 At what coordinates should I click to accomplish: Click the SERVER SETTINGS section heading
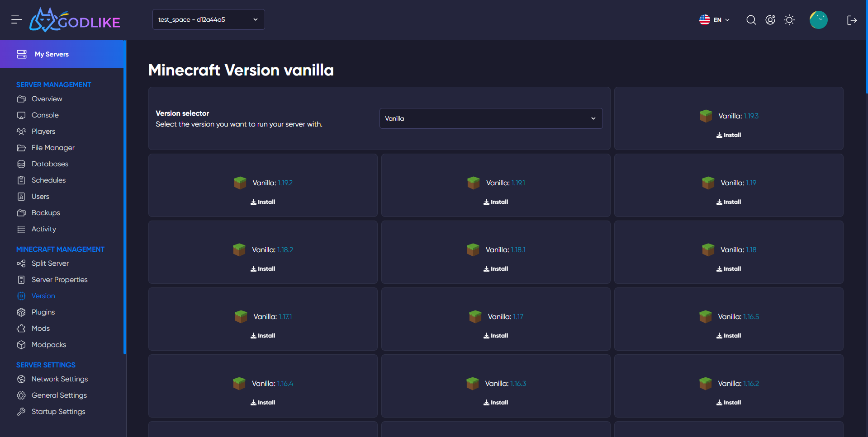tap(46, 365)
